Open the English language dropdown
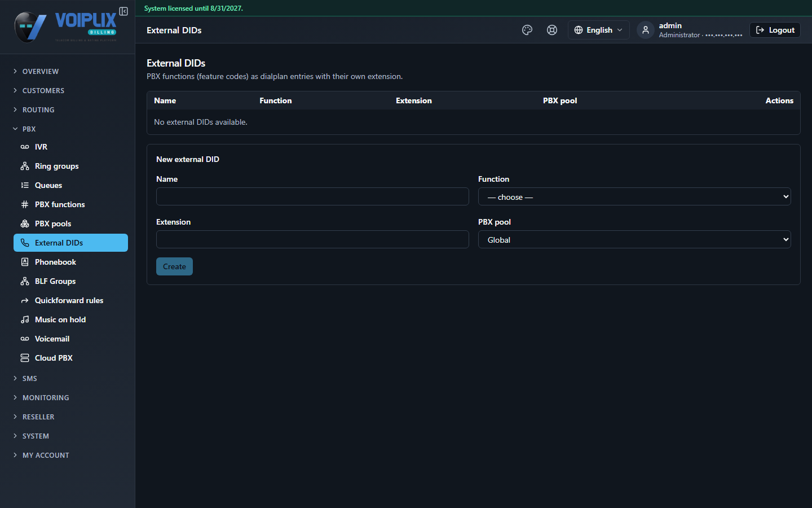This screenshot has height=508, width=812. click(598, 30)
